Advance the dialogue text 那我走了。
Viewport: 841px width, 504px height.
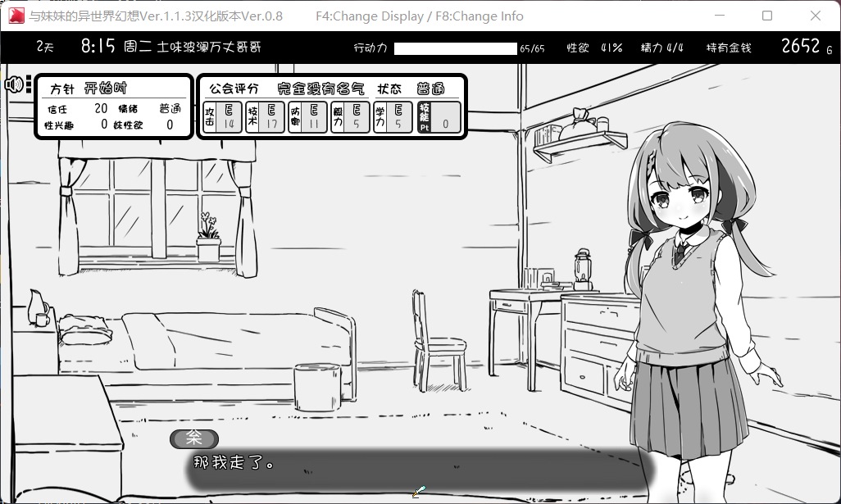234,462
